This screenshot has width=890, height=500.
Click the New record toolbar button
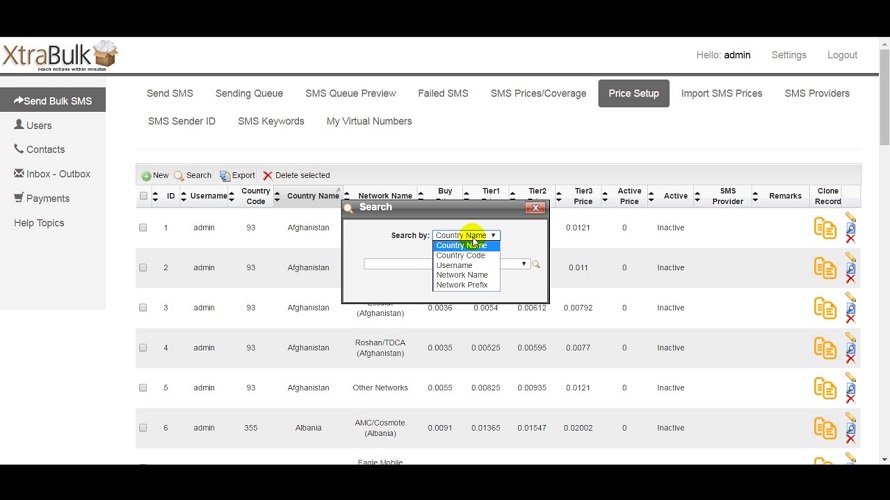(x=155, y=175)
